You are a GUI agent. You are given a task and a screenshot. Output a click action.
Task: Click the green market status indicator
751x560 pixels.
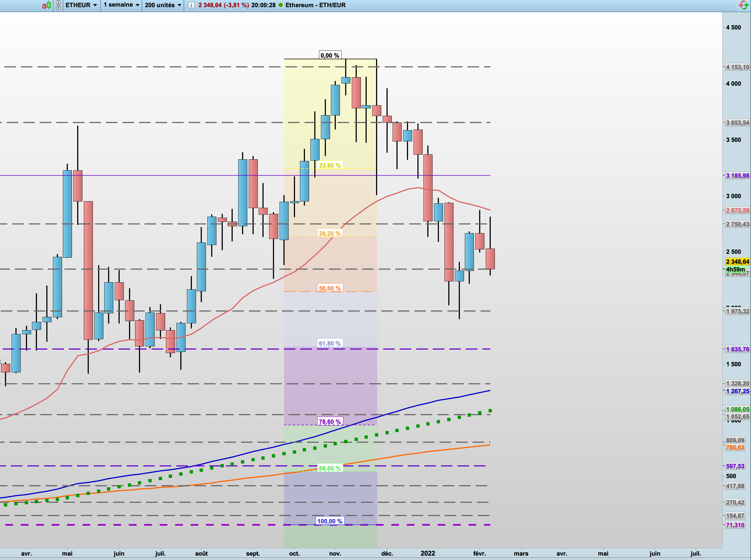click(280, 5)
